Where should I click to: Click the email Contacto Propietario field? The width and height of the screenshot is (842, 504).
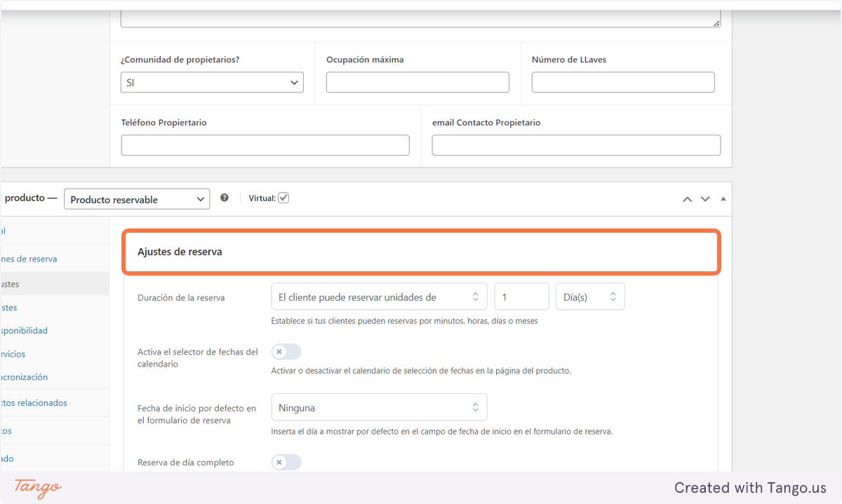click(x=576, y=145)
